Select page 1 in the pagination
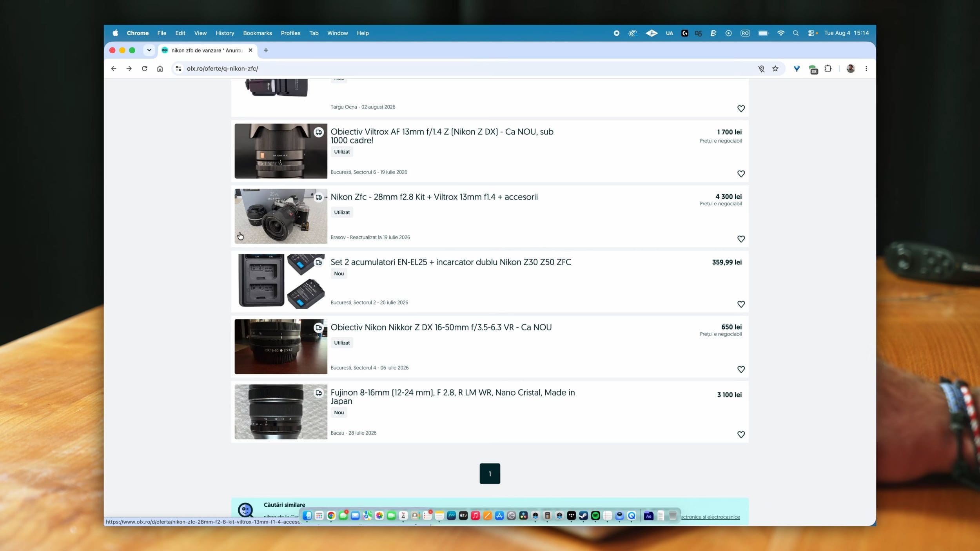980x551 pixels. [490, 473]
